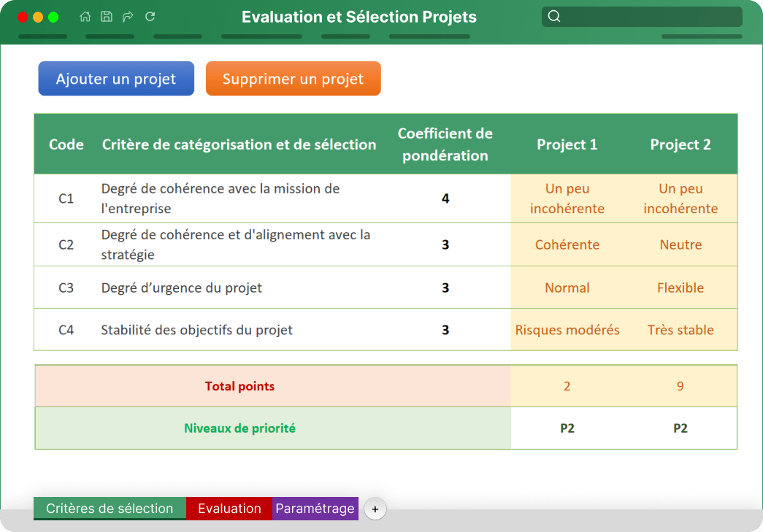Click the plus icon to add a new sheet
Screen dimensions: 763x532
[375, 509]
